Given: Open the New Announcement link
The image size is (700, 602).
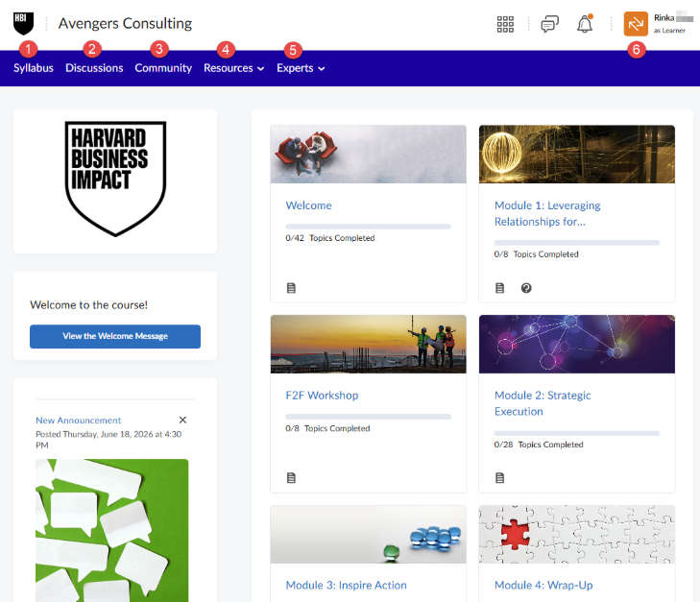Looking at the screenshot, I should (x=78, y=421).
